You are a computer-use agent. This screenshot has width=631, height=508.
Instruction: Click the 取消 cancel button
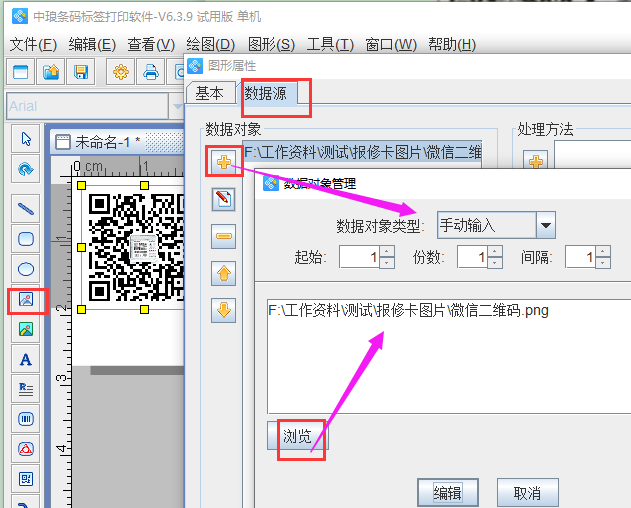click(526, 492)
